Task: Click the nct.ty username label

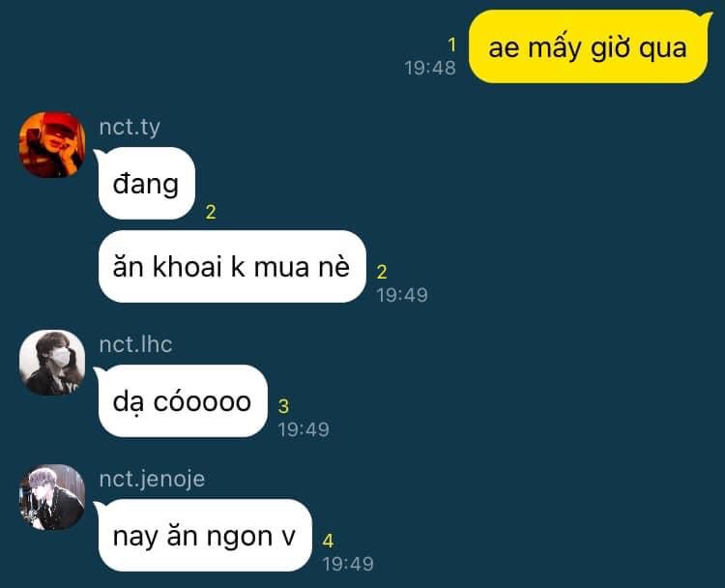Action: [130, 128]
